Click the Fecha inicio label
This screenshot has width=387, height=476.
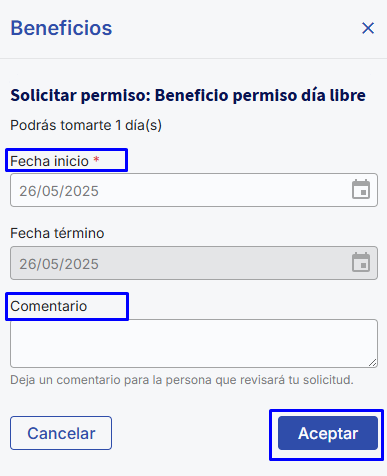(49, 161)
